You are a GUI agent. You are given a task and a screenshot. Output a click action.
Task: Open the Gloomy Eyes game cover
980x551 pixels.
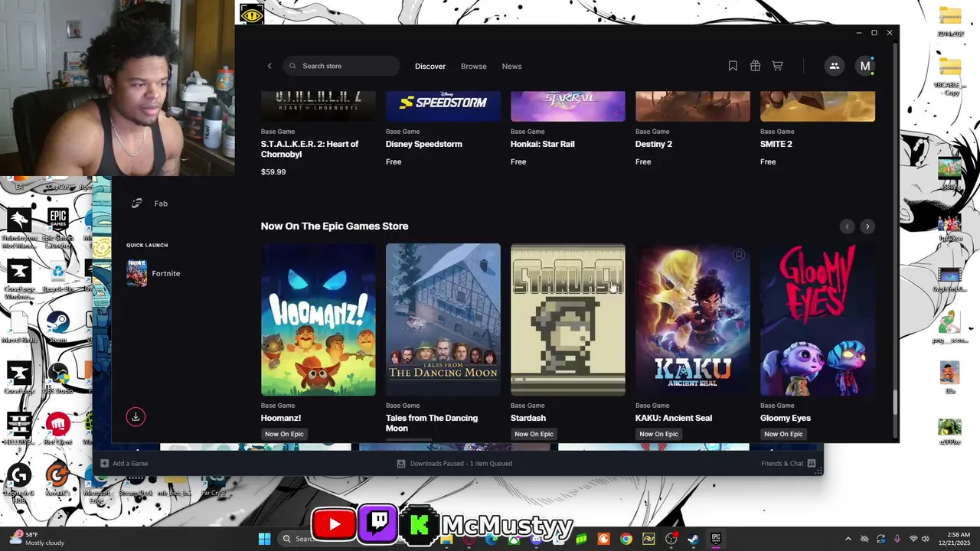pos(818,320)
